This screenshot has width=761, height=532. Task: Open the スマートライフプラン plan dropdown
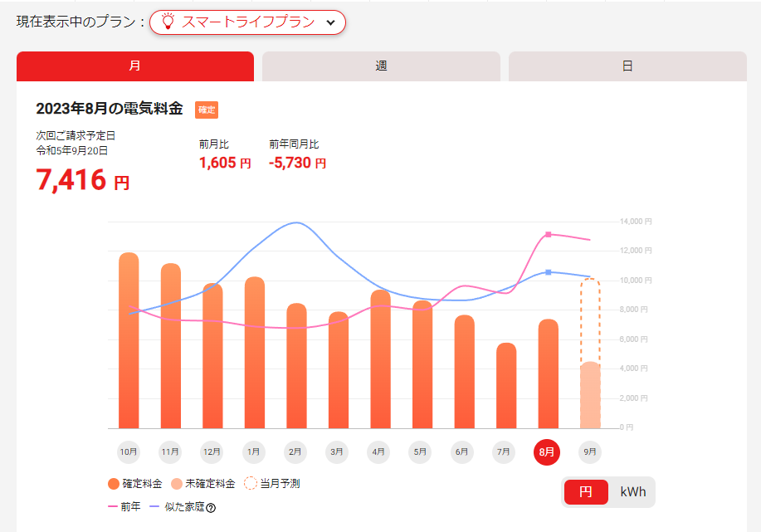tap(247, 22)
